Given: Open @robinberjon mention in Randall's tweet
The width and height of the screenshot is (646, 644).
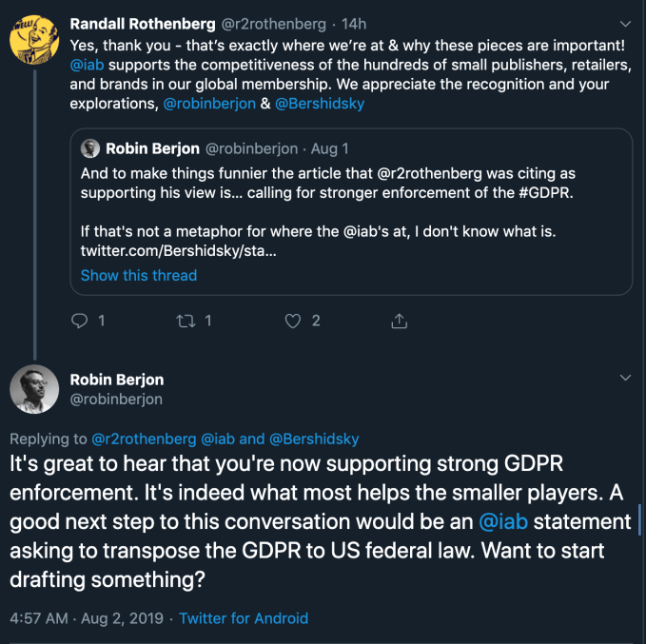Looking at the screenshot, I should point(209,104).
